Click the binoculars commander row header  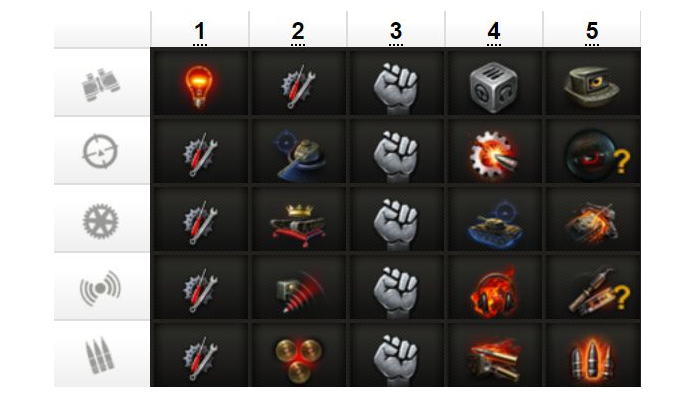tap(101, 84)
